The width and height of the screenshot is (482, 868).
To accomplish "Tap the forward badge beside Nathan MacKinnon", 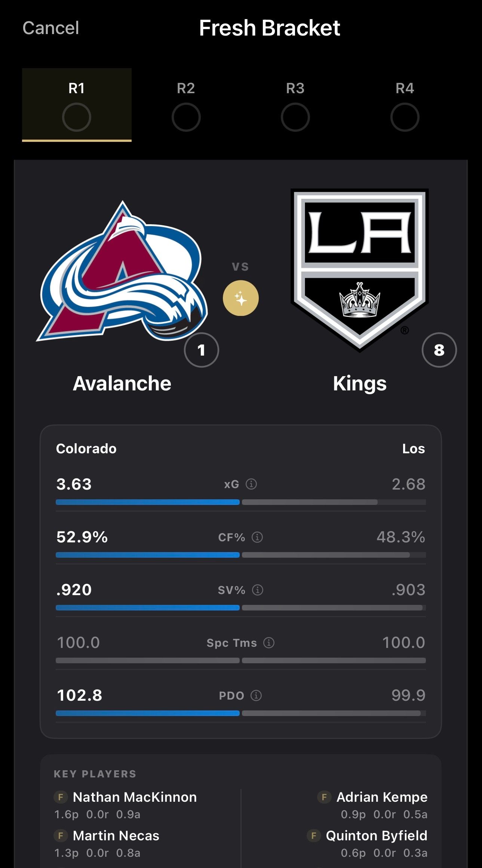I will tap(61, 797).
